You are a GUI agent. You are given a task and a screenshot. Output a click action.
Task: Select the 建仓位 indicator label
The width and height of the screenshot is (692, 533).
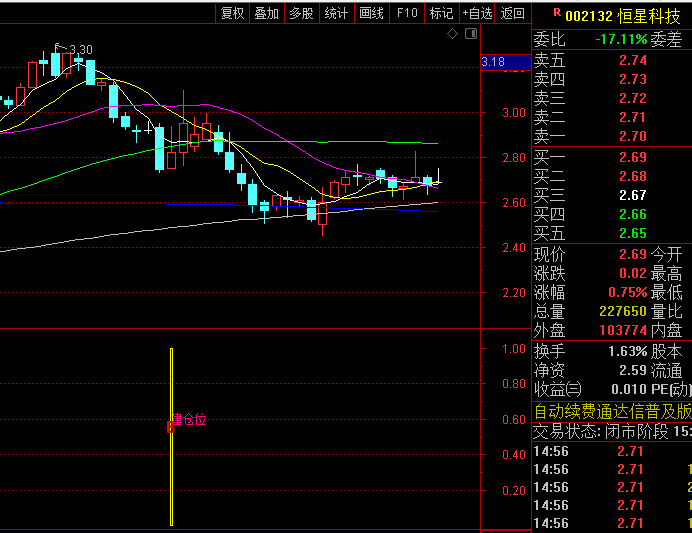coord(190,419)
